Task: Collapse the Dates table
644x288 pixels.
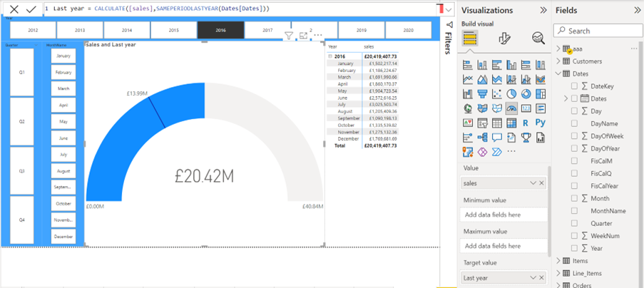Action: point(558,74)
